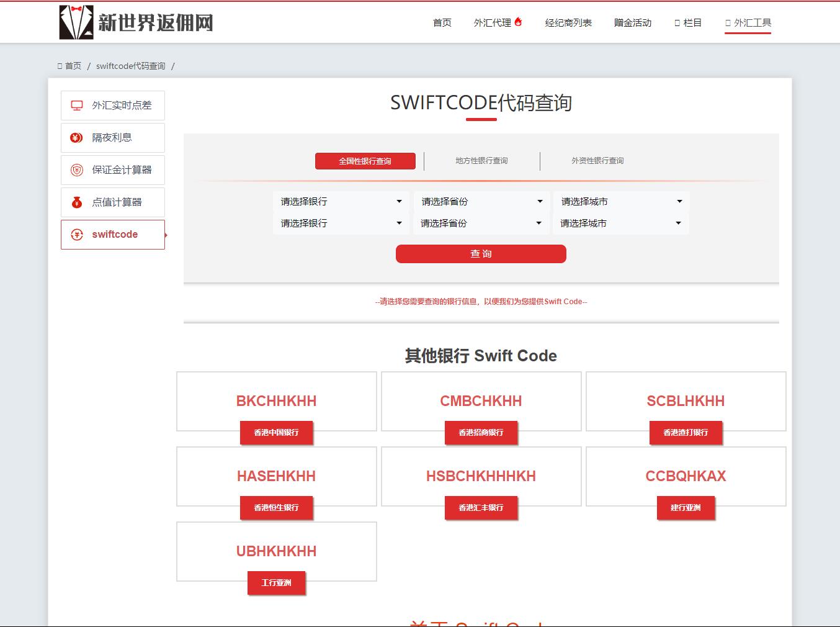This screenshot has width=840, height=627.
Task: Open the 请选择城市 dropdown
Action: click(622, 201)
